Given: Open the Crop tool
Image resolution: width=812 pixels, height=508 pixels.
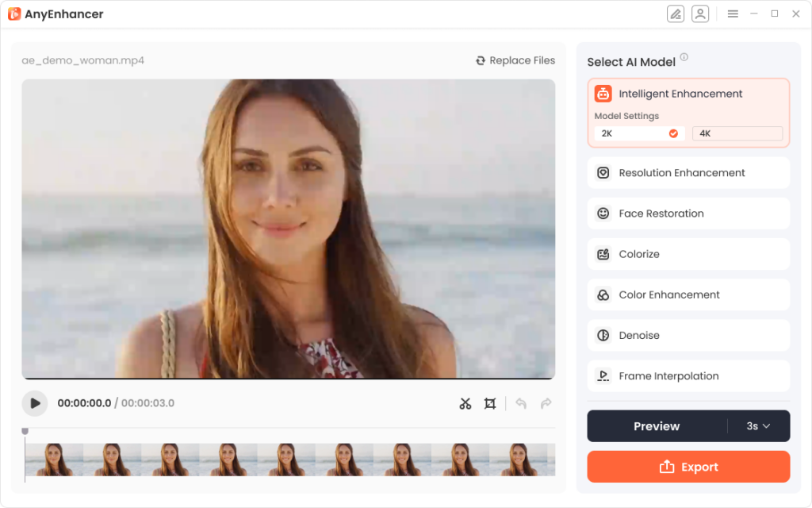Looking at the screenshot, I should [490, 403].
